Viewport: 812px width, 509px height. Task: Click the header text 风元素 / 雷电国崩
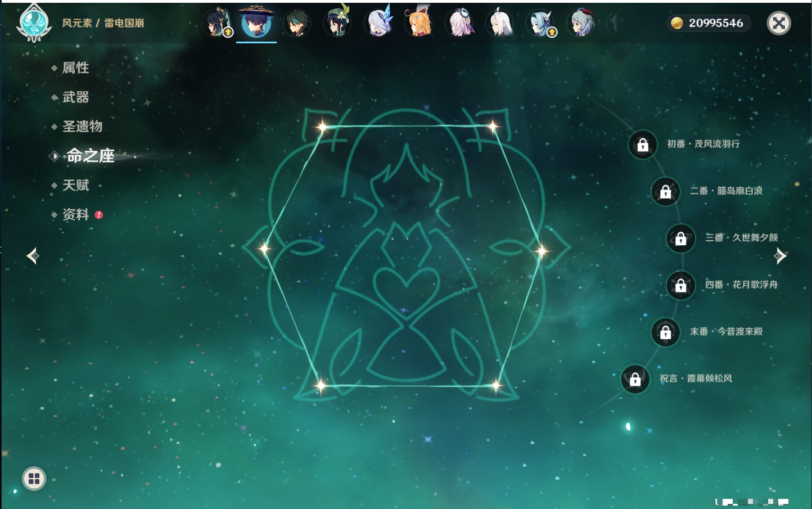pyautogui.click(x=103, y=23)
